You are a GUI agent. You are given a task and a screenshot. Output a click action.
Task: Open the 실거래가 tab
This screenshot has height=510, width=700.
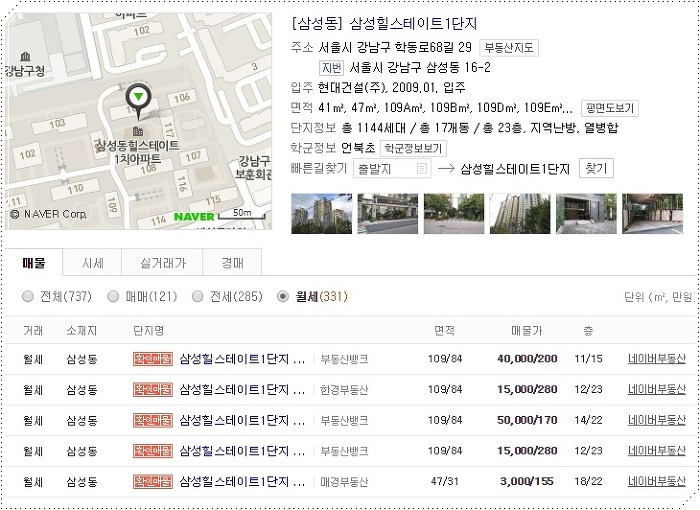(162, 263)
